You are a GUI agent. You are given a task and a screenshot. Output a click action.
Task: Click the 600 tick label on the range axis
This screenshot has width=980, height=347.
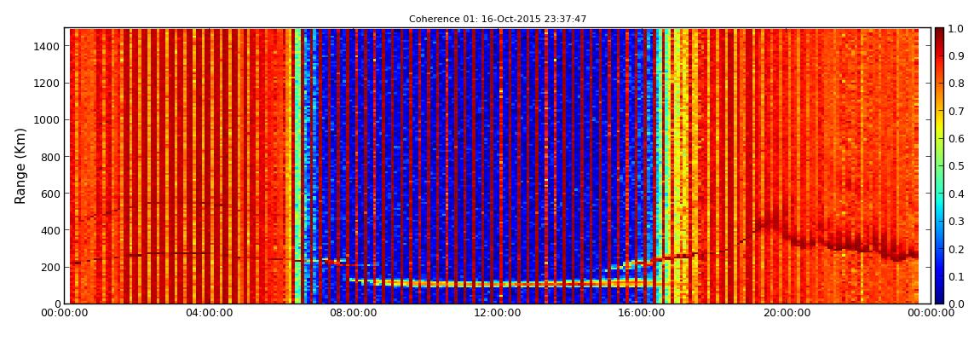pos(50,194)
